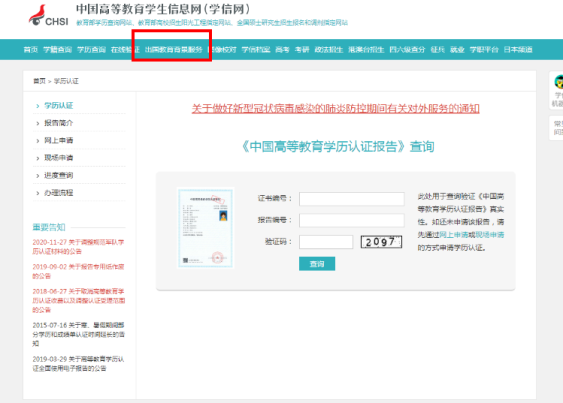563x403 pixels.
Task: Select 网上申请 in the left sidebar
Action: (x=59, y=140)
